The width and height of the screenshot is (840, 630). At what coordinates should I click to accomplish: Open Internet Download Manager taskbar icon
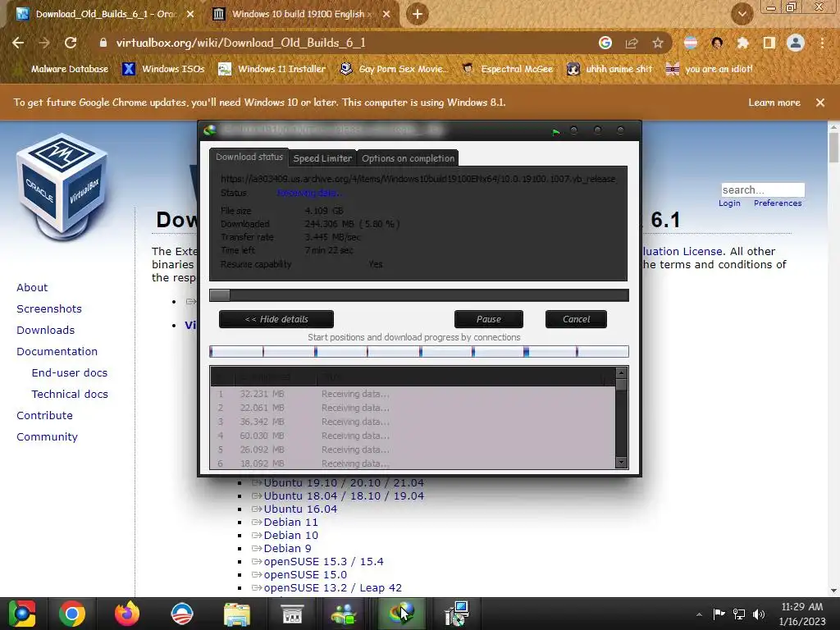(x=402, y=614)
